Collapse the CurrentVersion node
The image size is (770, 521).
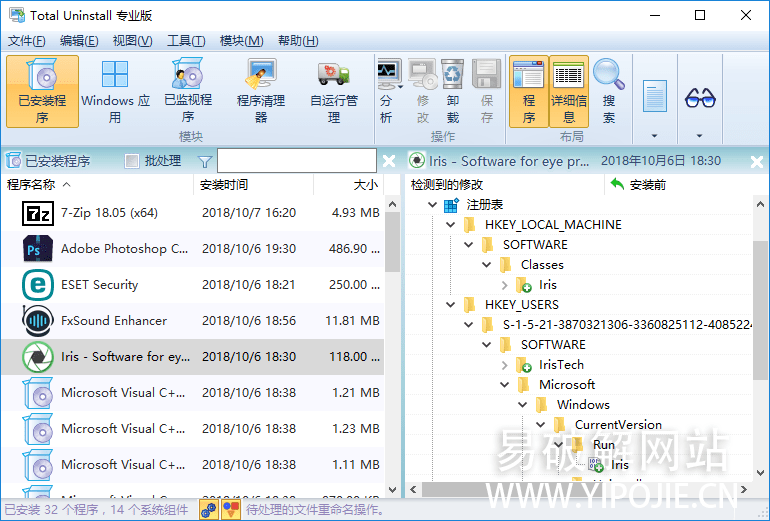[x=541, y=425]
